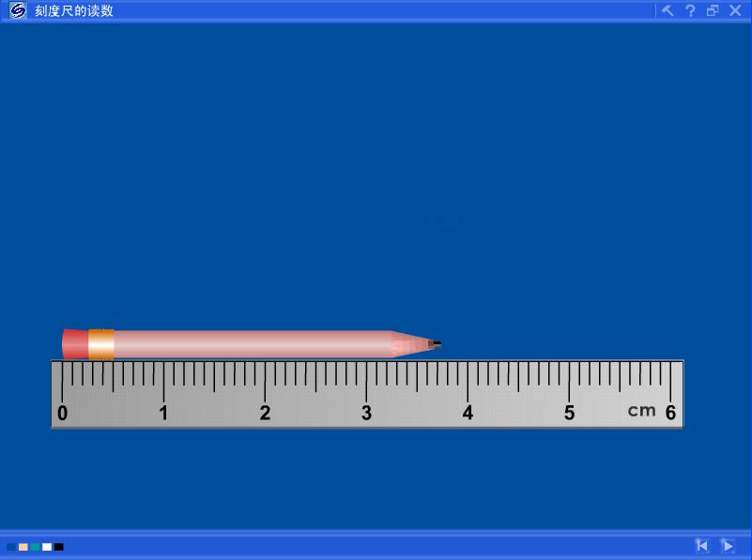Click the app logo in title bar

coord(18,11)
